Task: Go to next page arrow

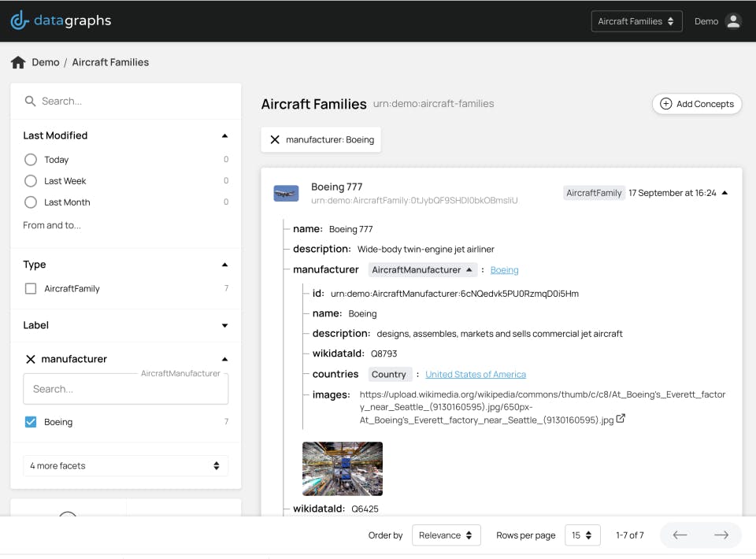Action: [x=721, y=535]
